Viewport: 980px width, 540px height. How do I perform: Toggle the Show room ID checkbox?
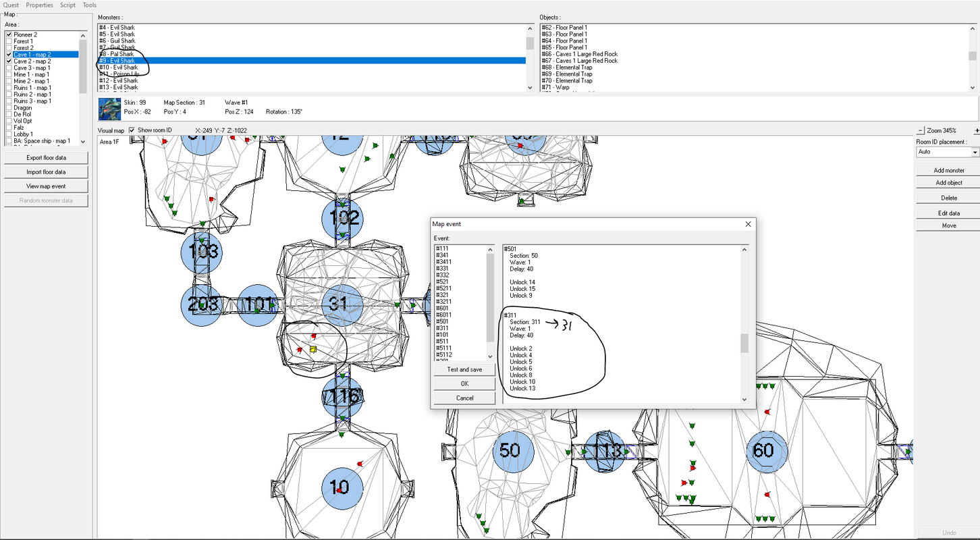(x=132, y=130)
